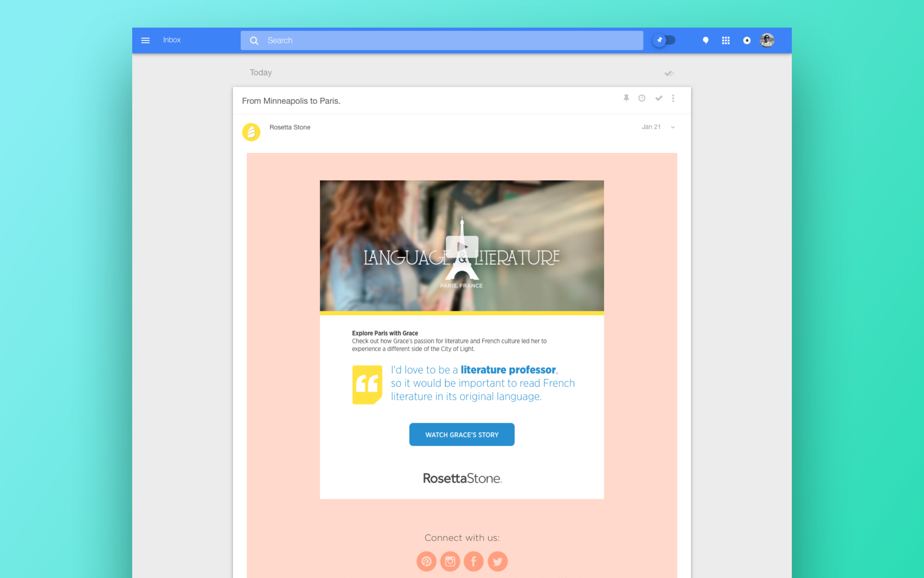Screen dimensions: 924x578
Task: Click the Explore Paris with Grace heading
Action: point(385,333)
